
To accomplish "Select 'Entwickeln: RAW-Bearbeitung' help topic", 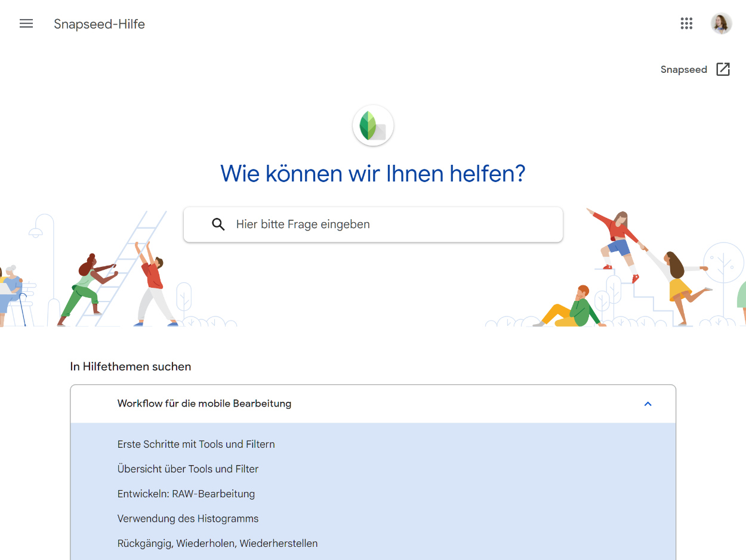I will pos(186,494).
